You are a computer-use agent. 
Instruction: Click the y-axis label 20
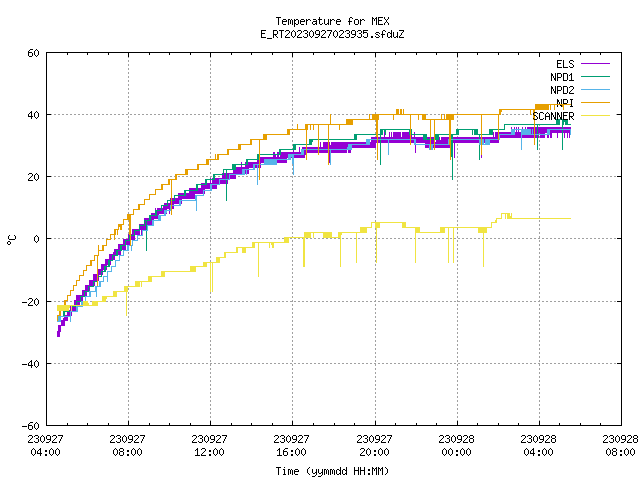(x=33, y=178)
